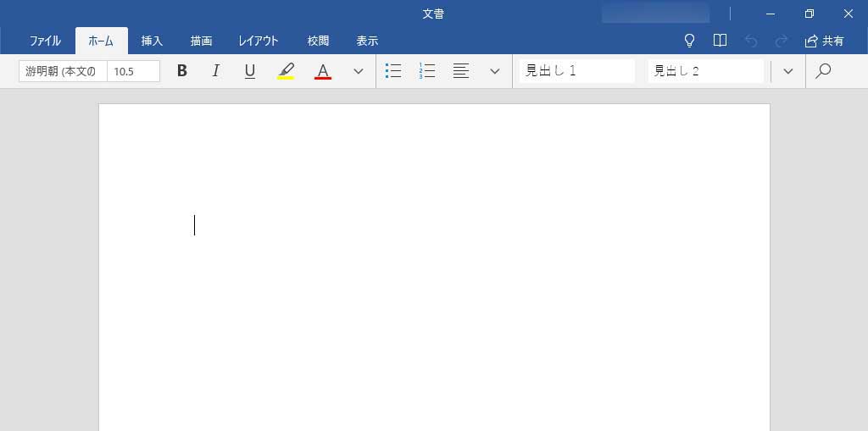Expand more font formatting options

click(x=359, y=71)
